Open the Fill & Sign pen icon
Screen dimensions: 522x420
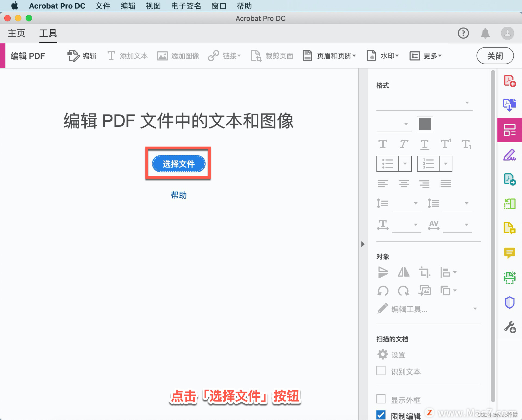[x=509, y=155]
